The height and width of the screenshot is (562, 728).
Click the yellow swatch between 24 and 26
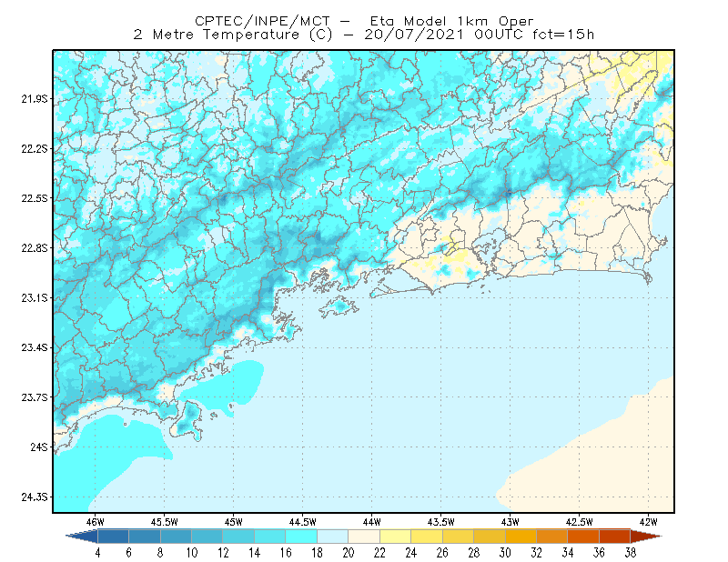coord(427,536)
